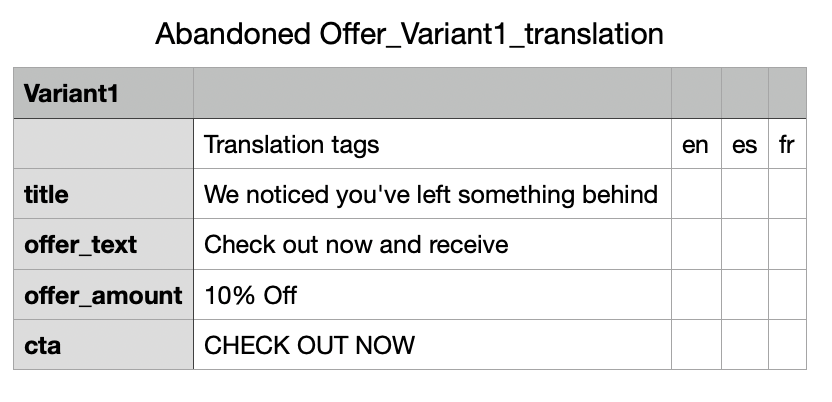Image resolution: width=832 pixels, height=402 pixels.
Task: Click the 'We noticed you've left something behind' cell
Action: tap(431, 194)
